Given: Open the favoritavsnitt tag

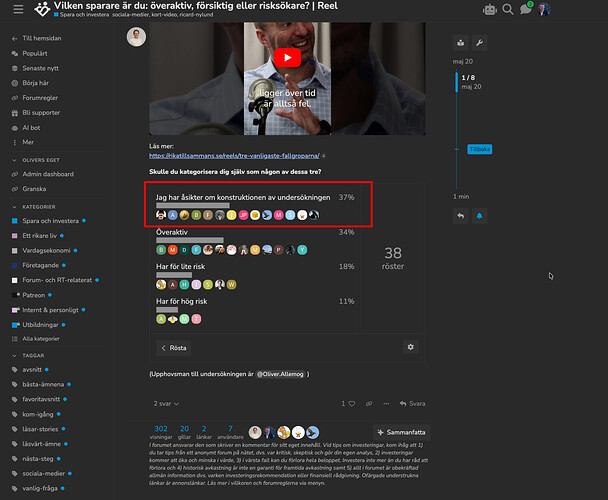Looking at the screenshot, I should coord(41,399).
